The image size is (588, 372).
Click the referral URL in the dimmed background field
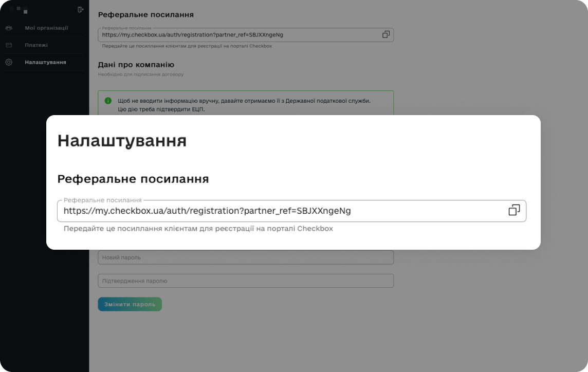click(x=192, y=35)
